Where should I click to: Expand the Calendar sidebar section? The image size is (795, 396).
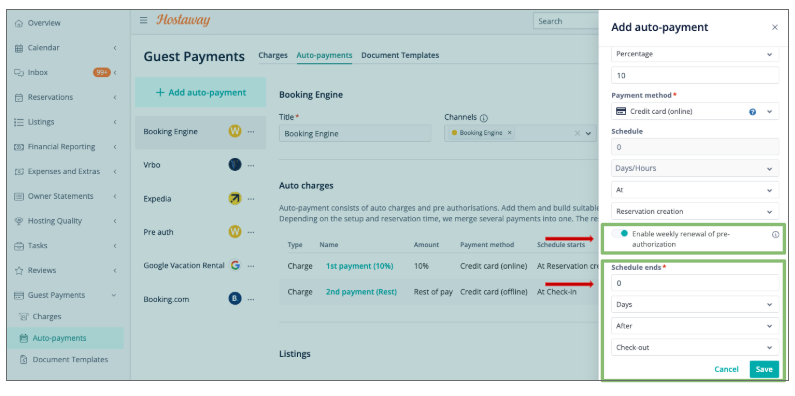(115, 48)
